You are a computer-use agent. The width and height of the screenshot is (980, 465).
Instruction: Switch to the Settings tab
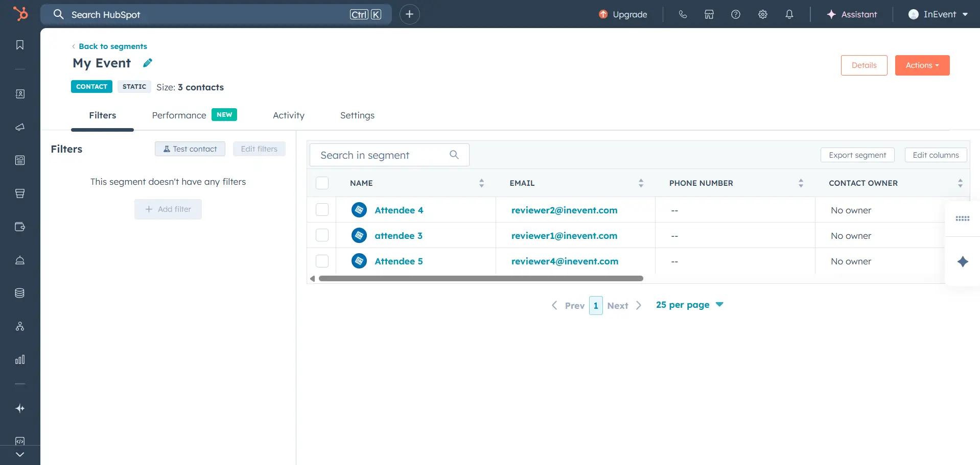(x=357, y=115)
